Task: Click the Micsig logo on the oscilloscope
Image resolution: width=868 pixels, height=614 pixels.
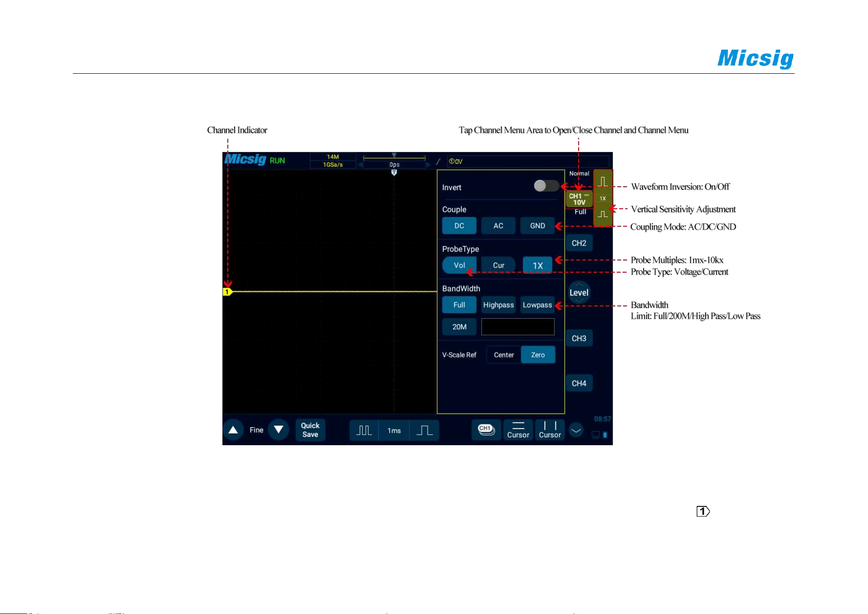Action: [245, 160]
